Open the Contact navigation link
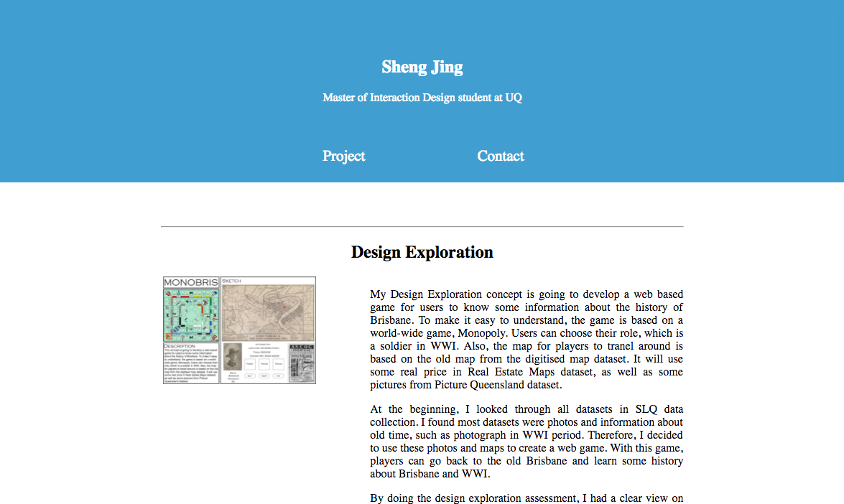This screenshot has width=844, height=504. click(501, 156)
